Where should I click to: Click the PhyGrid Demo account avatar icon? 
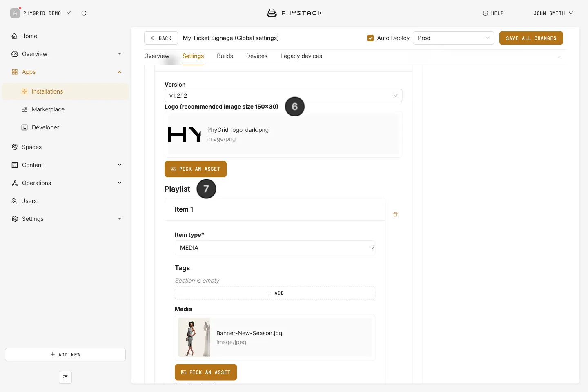point(15,13)
